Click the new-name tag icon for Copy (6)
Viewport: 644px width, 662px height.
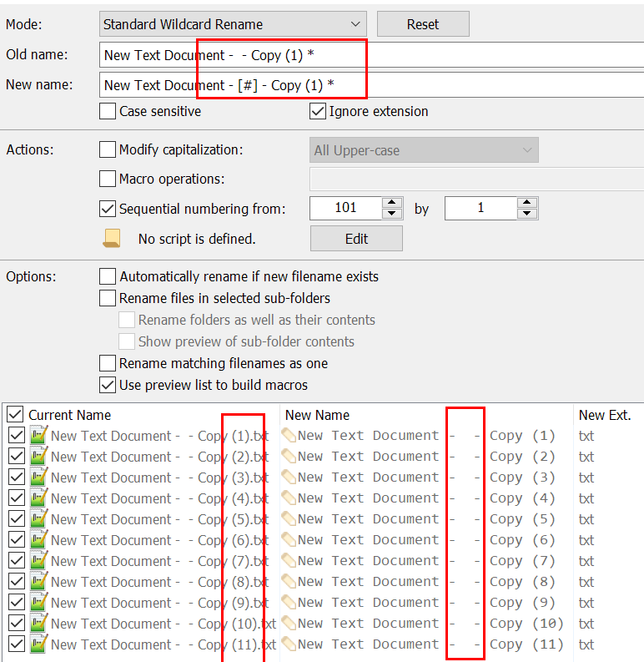click(x=289, y=539)
